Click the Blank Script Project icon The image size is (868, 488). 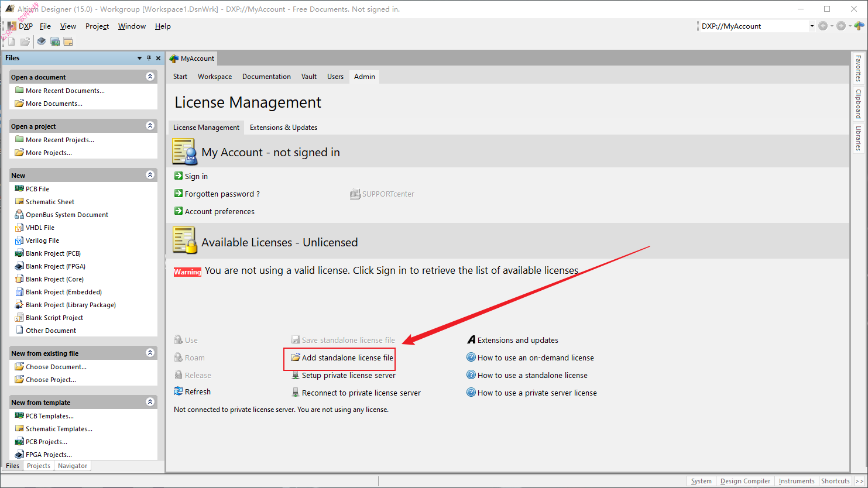click(19, 318)
